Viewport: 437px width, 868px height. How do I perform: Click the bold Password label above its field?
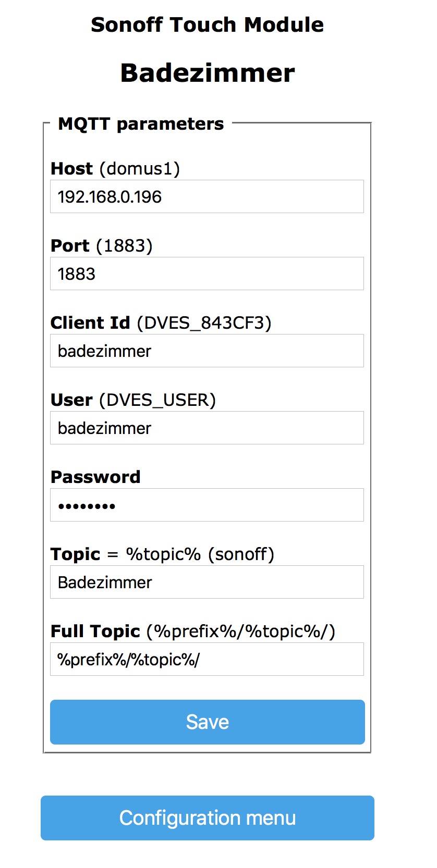coord(95,477)
